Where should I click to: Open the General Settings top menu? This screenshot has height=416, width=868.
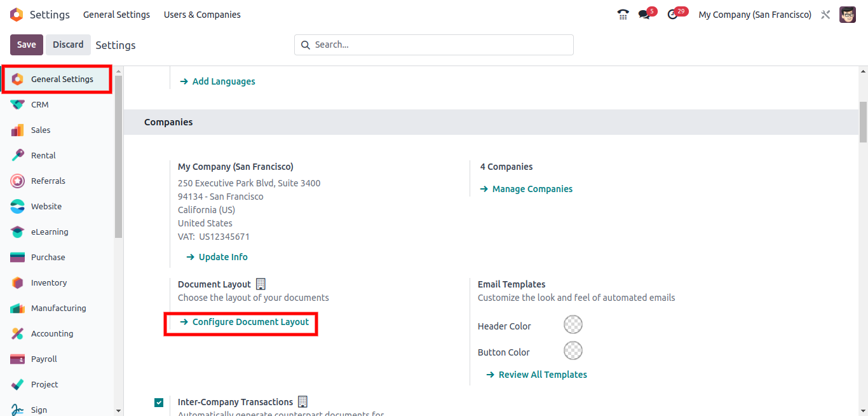tap(116, 15)
